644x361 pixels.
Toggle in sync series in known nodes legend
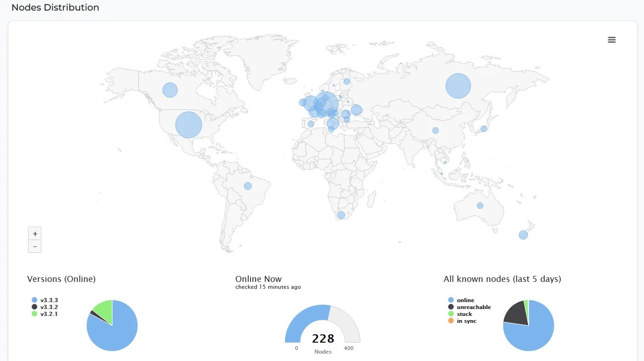click(x=462, y=321)
